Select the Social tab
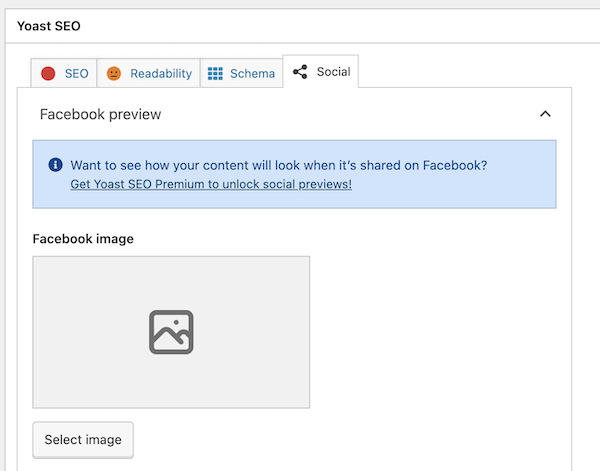This screenshot has height=471, width=600. (321, 72)
